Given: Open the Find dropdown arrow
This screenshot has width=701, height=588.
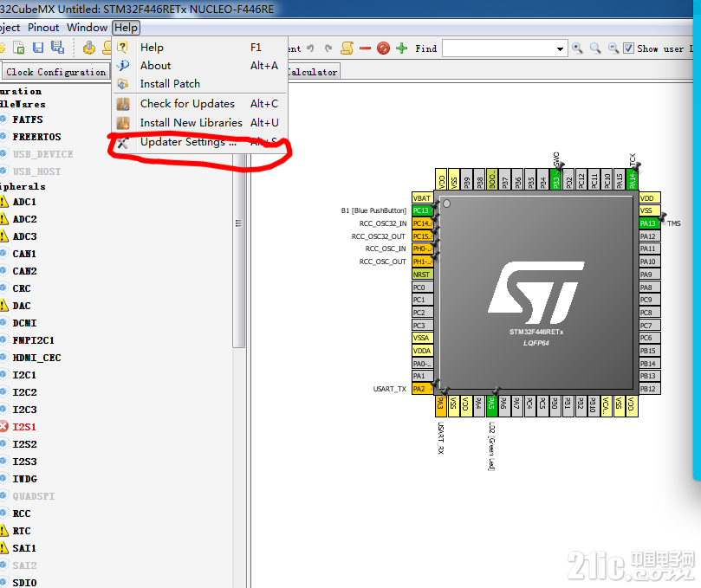Looking at the screenshot, I should pos(560,48).
